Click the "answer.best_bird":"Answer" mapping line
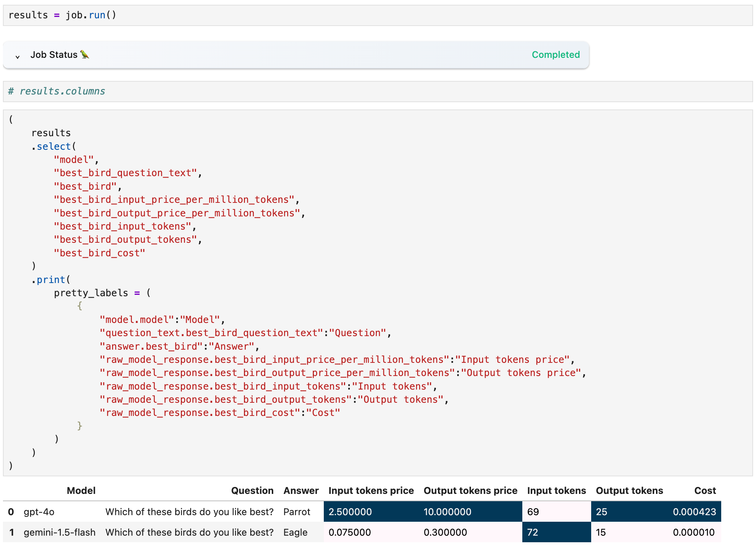 point(179,346)
